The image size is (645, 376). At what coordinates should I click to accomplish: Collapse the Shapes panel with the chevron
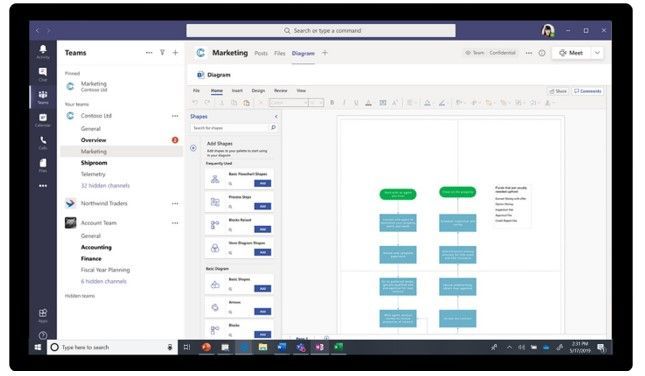(x=276, y=116)
